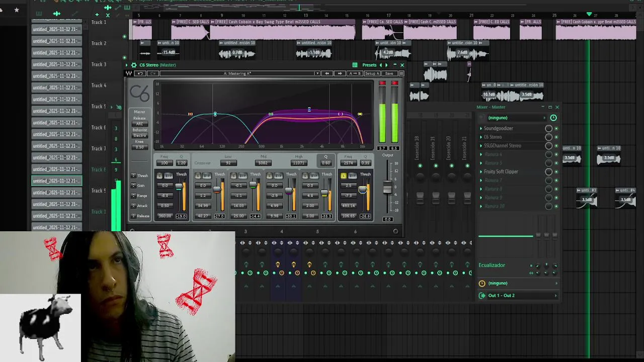Screen dimensions: 644x362
Task: Step to the next preset in the plugin wrapper
Action: click(386, 65)
